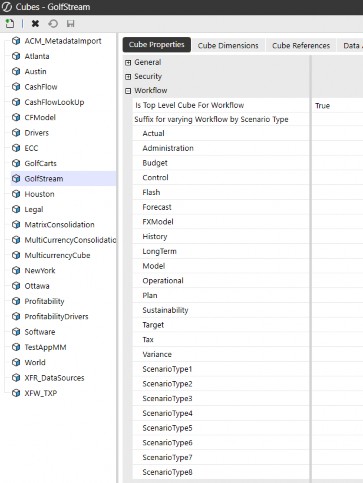
Task: Click the cube icon beside World
Action: (x=16, y=363)
